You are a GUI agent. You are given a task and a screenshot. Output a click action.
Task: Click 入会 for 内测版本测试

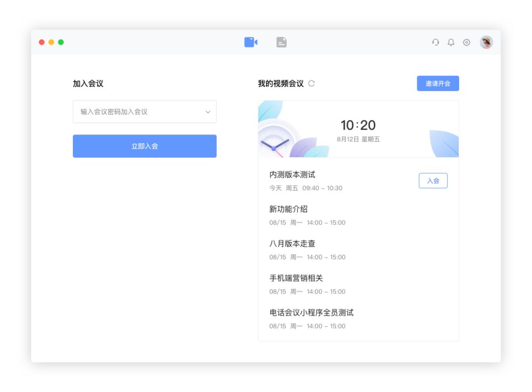[433, 181]
